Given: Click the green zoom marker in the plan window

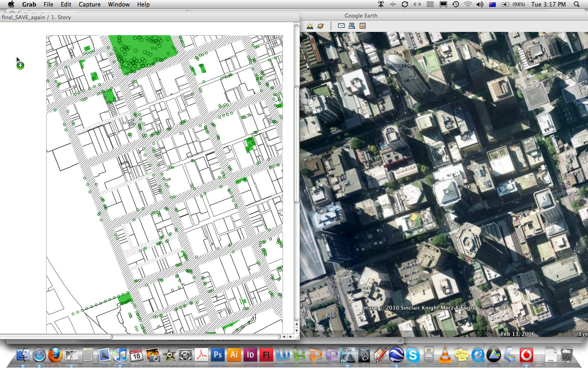Looking at the screenshot, I should [20, 65].
